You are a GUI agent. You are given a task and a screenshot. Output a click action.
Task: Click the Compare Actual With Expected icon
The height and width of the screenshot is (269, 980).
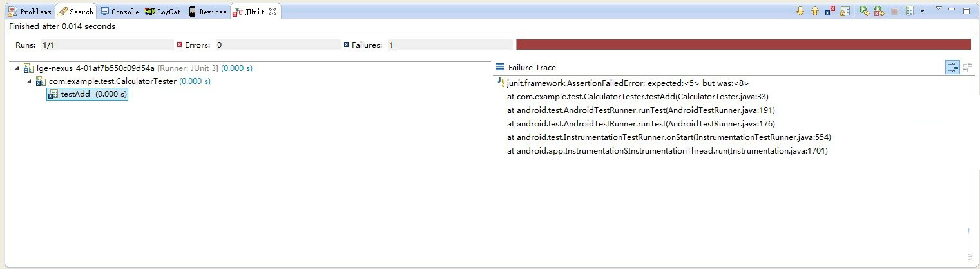(x=966, y=67)
